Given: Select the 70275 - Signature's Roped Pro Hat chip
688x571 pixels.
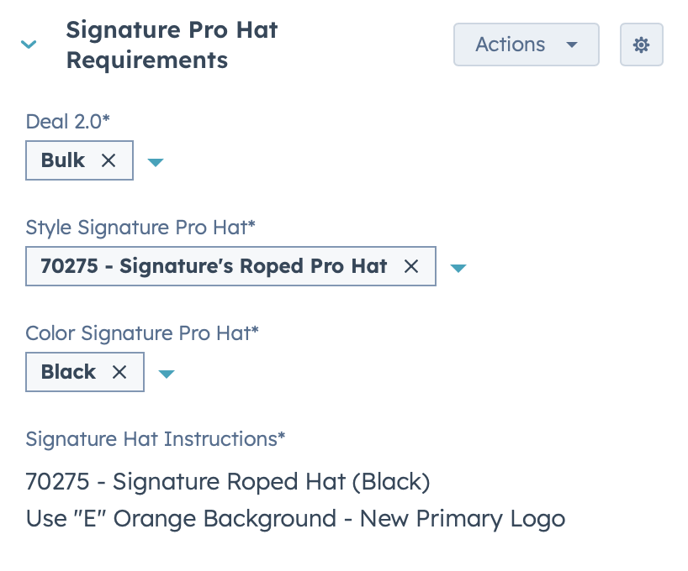Looking at the screenshot, I should (x=213, y=266).
